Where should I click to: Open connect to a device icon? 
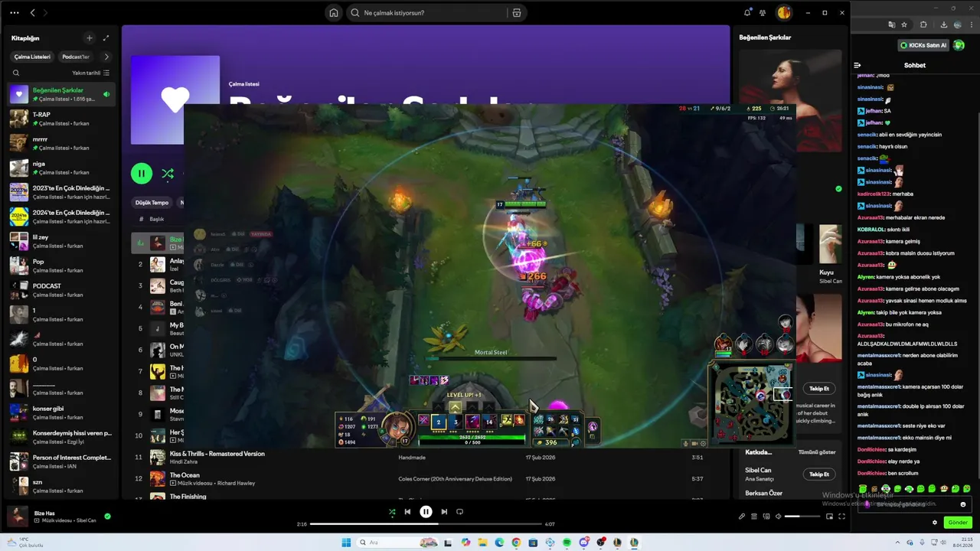(766, 517)
